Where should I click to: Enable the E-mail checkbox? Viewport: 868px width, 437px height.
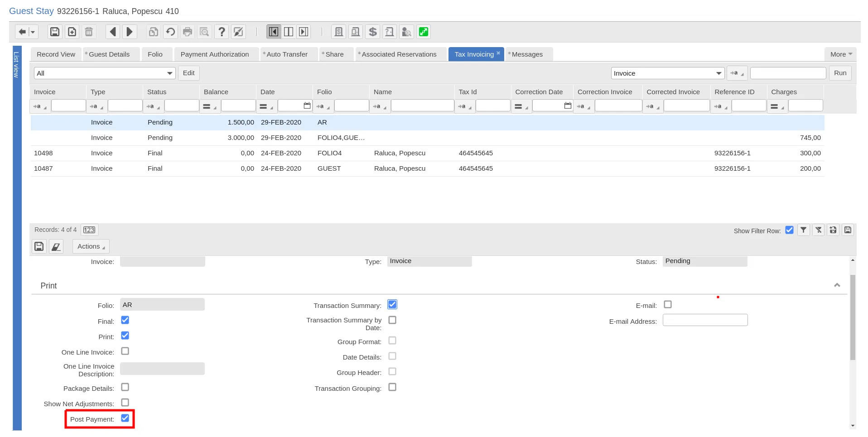coord(668,304)
